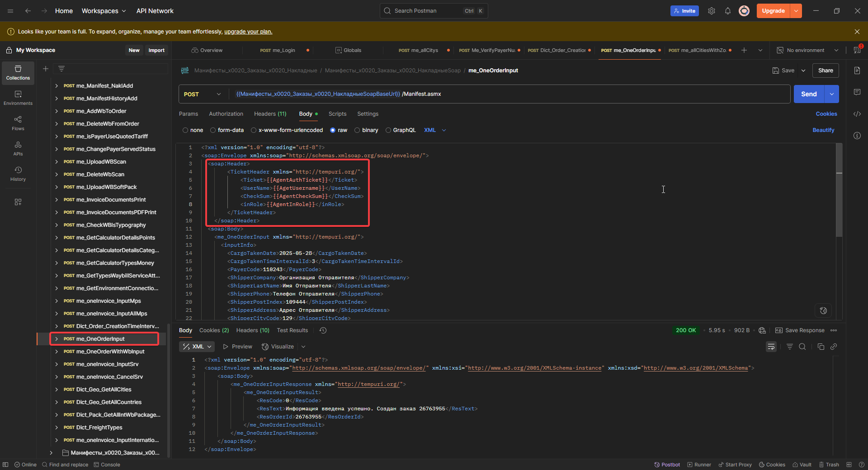
Task: Click the upgrade your plan link
Action: 248,32
